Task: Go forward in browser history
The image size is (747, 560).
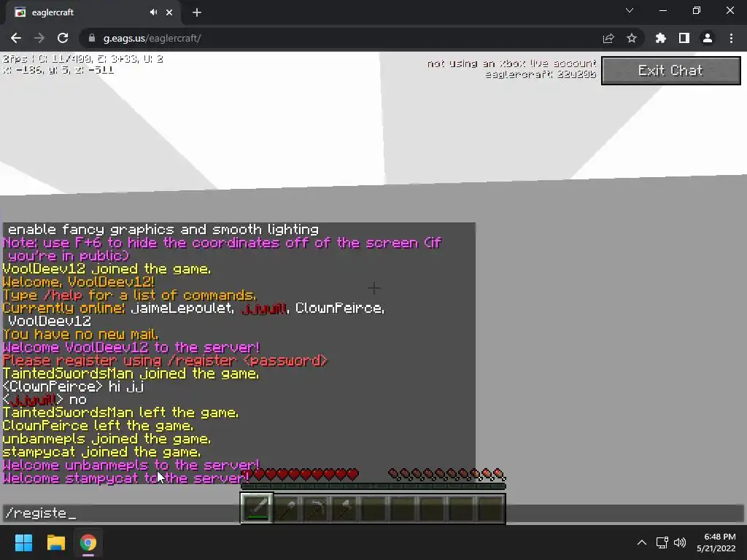Action: (39, 38)
